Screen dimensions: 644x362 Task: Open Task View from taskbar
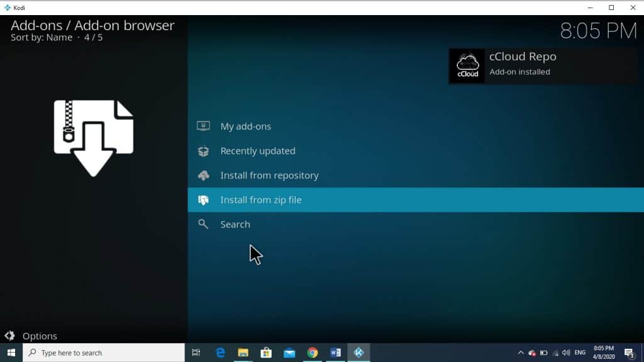coord(196,353)
